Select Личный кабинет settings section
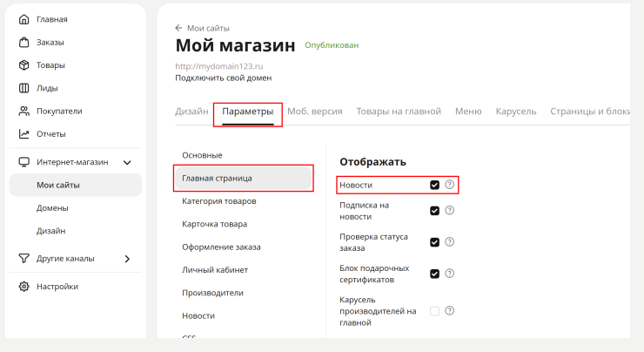This screenshot has width=644, height=352. (215, 270)
